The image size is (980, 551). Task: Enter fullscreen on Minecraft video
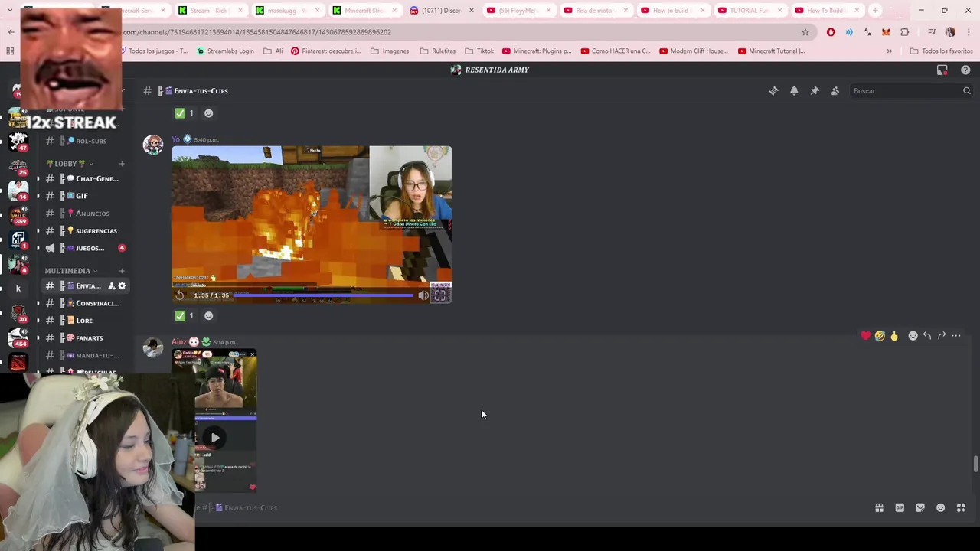click(440, 295)
